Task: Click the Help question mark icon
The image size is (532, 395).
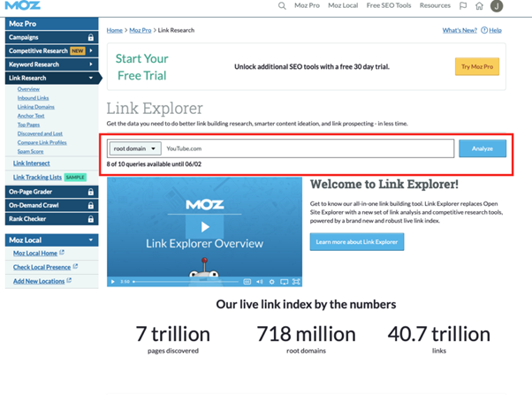Action: tap(484, 30)
